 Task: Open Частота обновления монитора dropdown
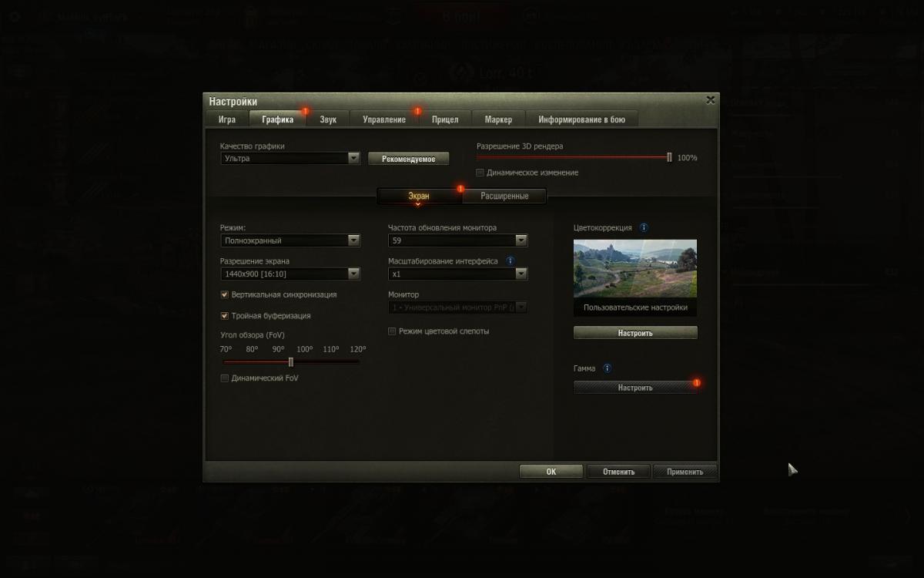click(x=457, y=240)
